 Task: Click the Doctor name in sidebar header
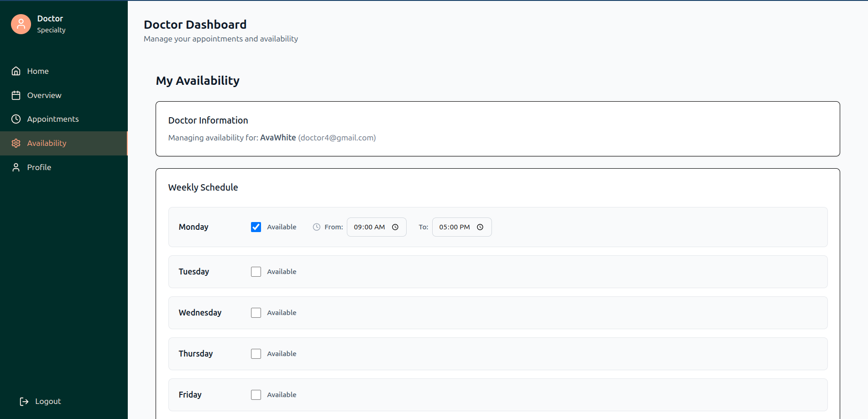point(50,19)
